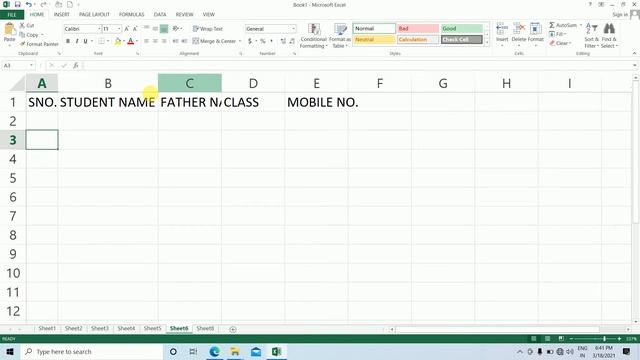Open the FILE tab
The width and height of the screenshot is (640, 360).
(x=12, y=15)
